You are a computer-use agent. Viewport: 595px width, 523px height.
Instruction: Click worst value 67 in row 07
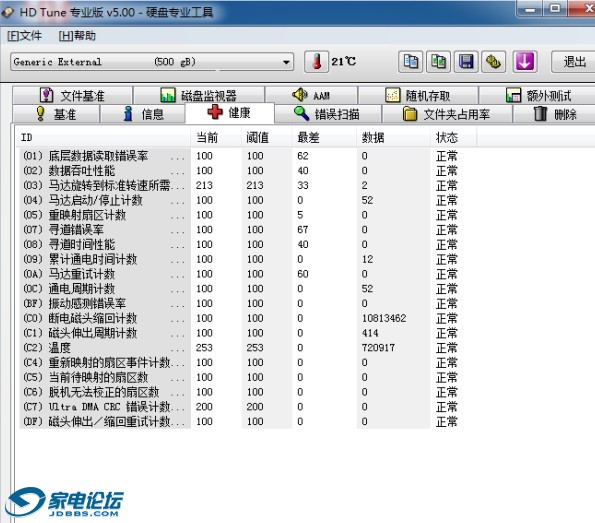303,230
